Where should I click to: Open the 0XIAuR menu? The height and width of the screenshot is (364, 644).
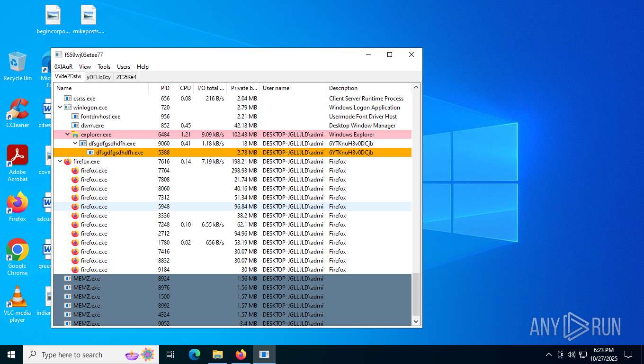(63, 67)
